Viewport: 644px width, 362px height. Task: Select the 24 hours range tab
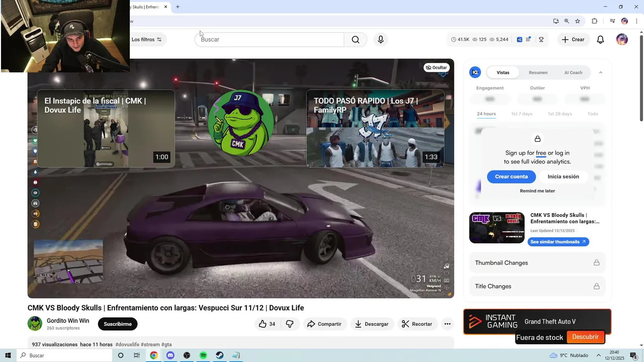(487, 114)
